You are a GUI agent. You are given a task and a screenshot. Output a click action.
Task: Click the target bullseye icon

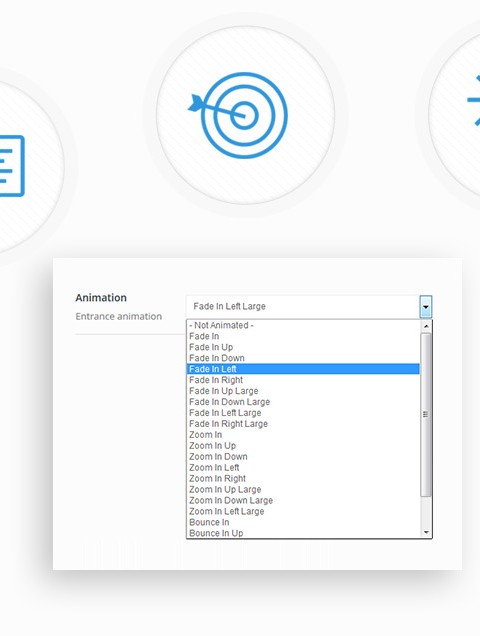238,115
